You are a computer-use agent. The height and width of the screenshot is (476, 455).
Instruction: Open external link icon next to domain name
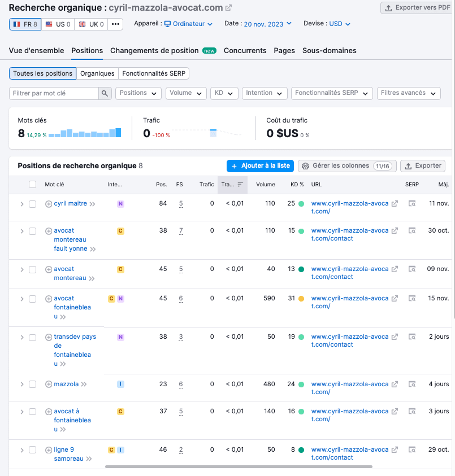click(228, 8)
